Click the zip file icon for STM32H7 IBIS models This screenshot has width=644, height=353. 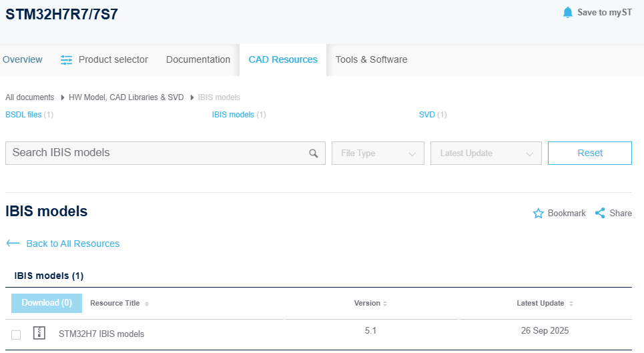coord(39,333)
